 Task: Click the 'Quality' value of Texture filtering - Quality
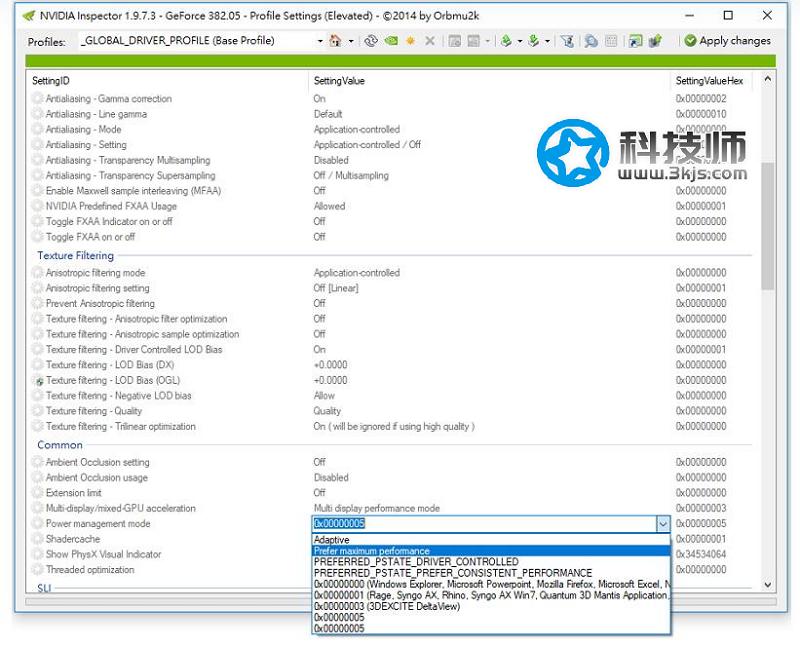(327, 411)
